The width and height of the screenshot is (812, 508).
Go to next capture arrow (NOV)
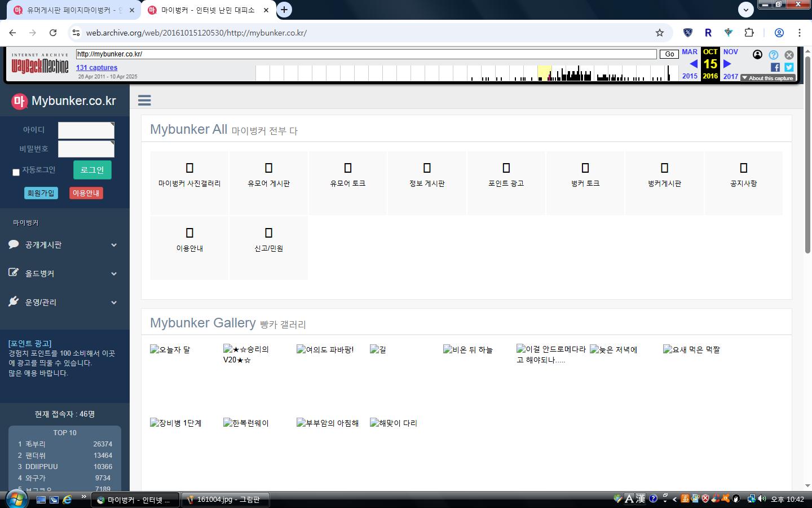[x=727, y=64]
